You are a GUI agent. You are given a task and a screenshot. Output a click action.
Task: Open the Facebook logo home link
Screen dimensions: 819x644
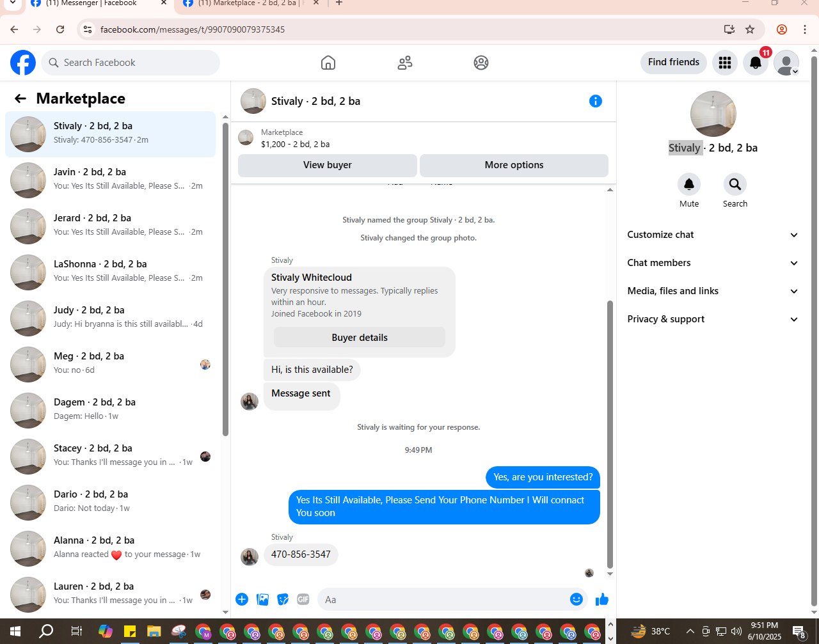pyautogui.click(x=23, y=63)
